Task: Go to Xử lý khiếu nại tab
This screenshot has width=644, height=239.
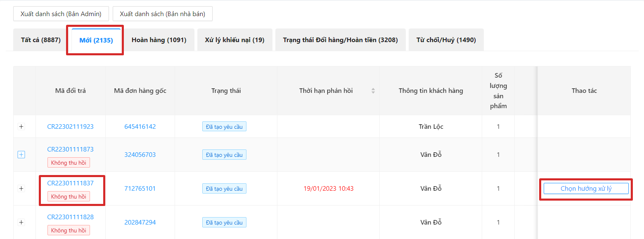Action: coord(234,40)
